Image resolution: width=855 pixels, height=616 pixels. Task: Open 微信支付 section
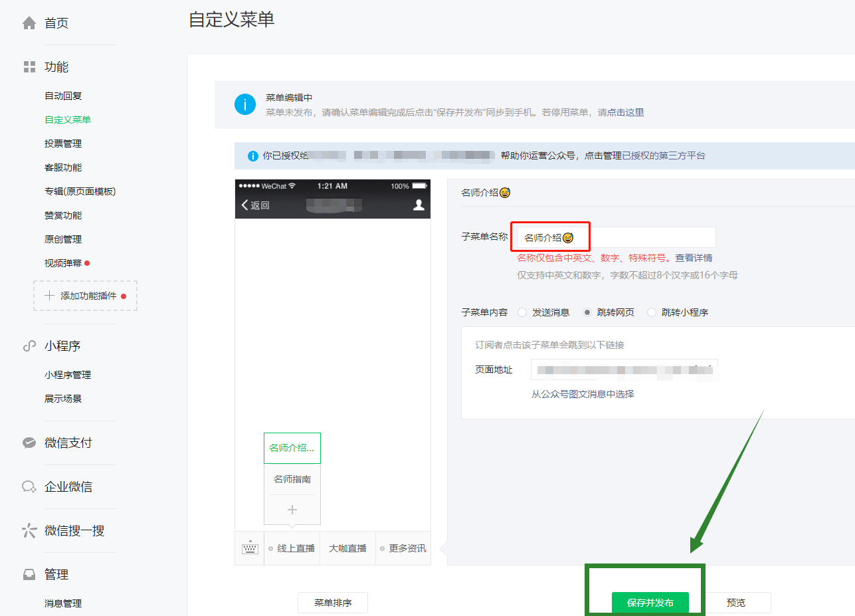[68, 443]
